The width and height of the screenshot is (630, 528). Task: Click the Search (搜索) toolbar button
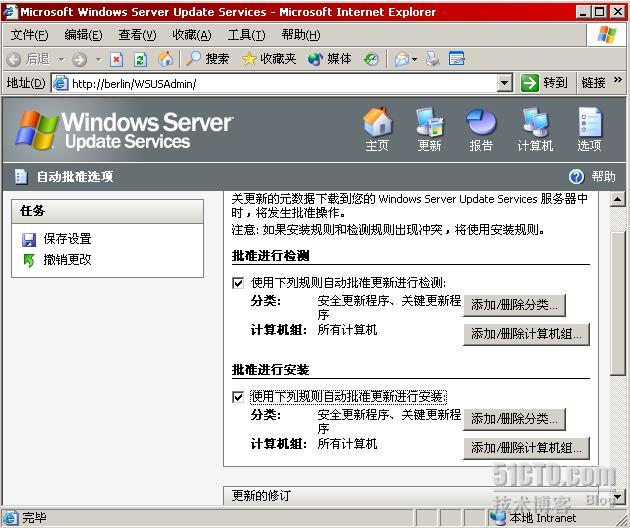point(208,59)
